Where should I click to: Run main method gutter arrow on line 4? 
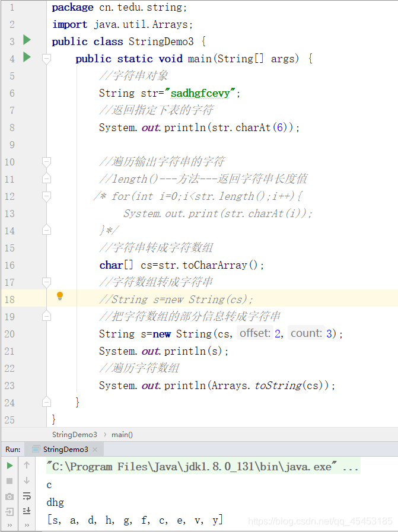(27, 57)
